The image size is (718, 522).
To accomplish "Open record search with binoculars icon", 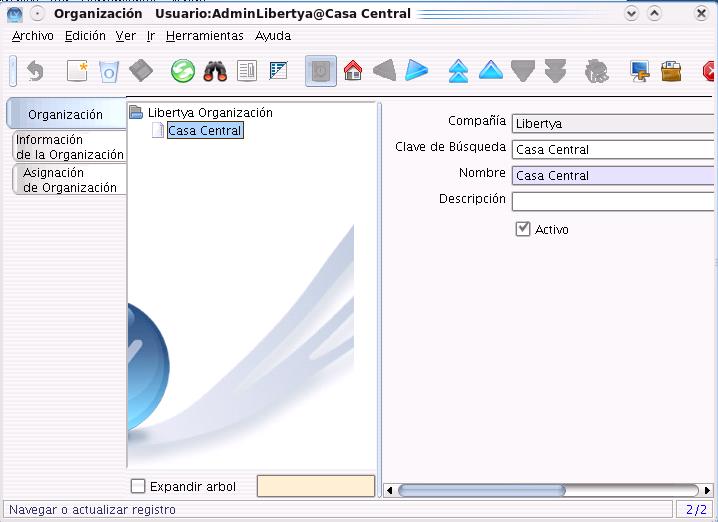I will tap(215, 71).
